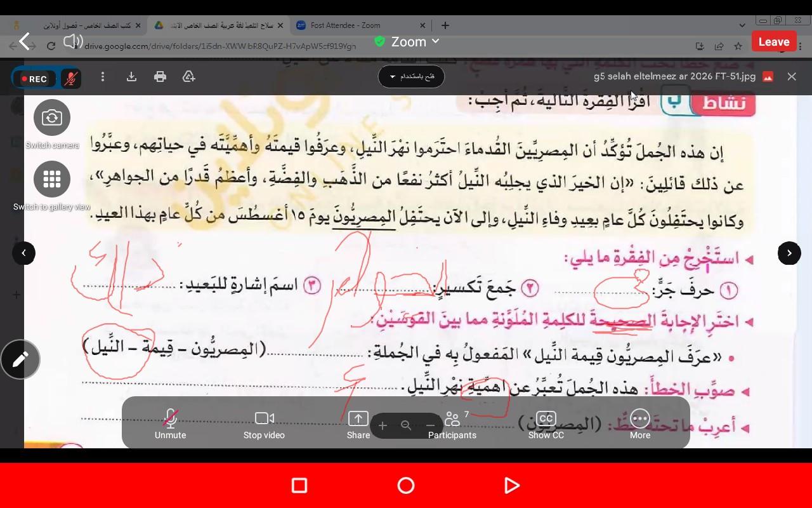Tap the Android triangle back button
This screenshot has height=508, width=812.
point(511,486)
